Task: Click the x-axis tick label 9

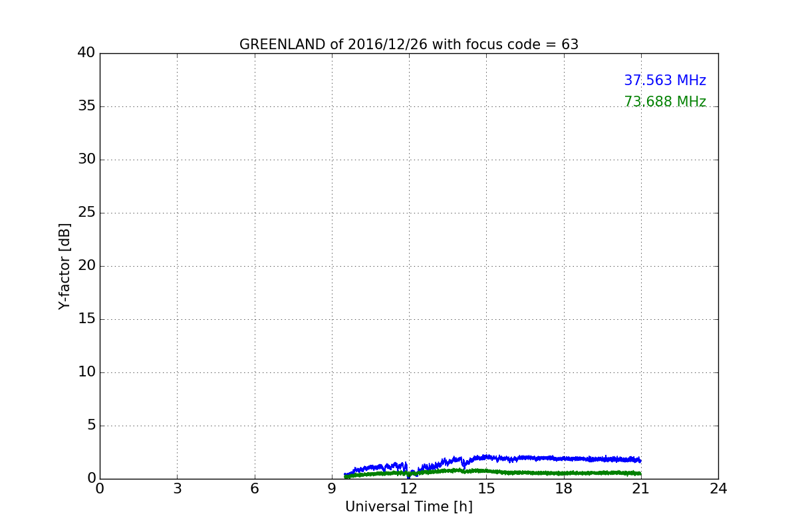Action: [x=332, y=489]
